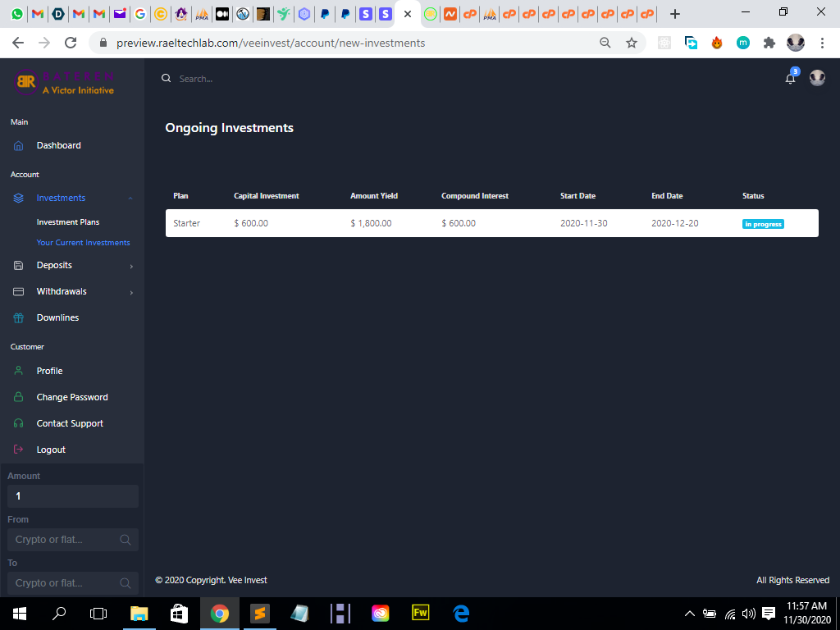Click the Starter plan cell
840x630 pixels.
186,223
